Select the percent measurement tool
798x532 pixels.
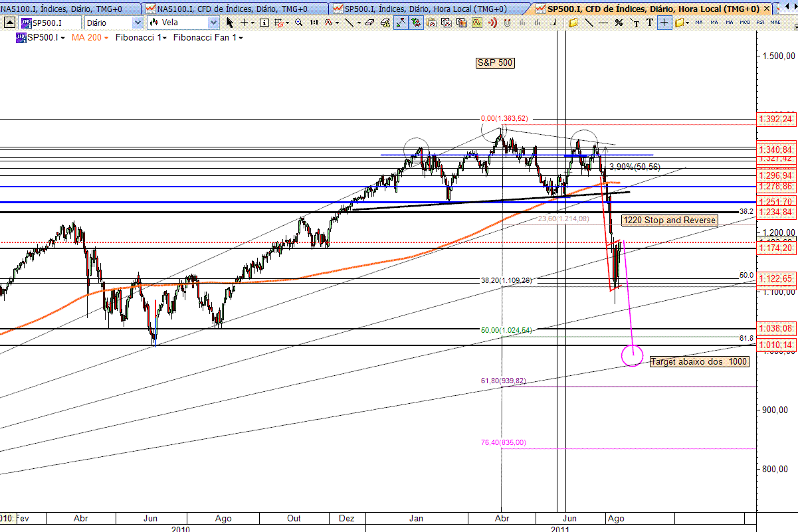pos(619,22)
